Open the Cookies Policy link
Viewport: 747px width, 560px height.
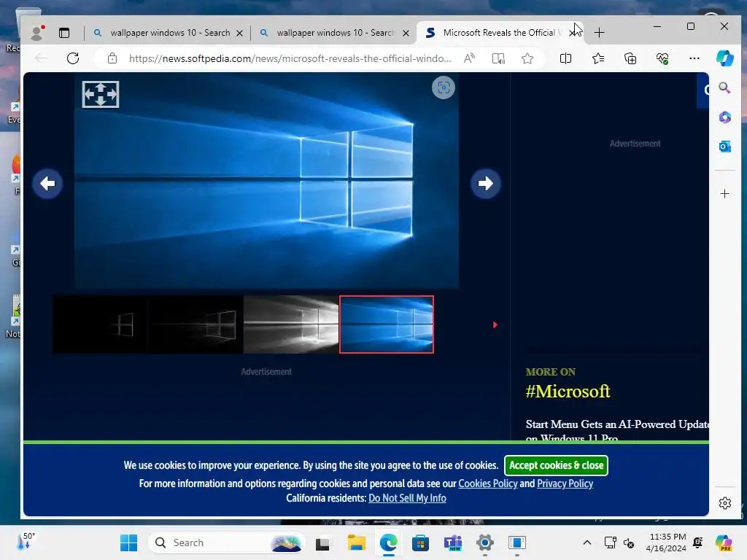point(488,484)
